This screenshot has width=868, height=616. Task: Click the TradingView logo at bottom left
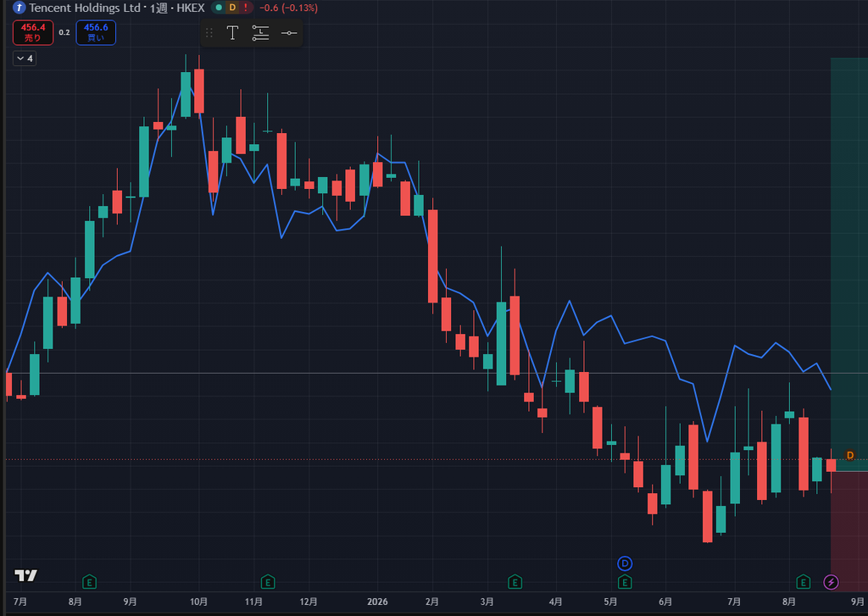tap(25, 575)
